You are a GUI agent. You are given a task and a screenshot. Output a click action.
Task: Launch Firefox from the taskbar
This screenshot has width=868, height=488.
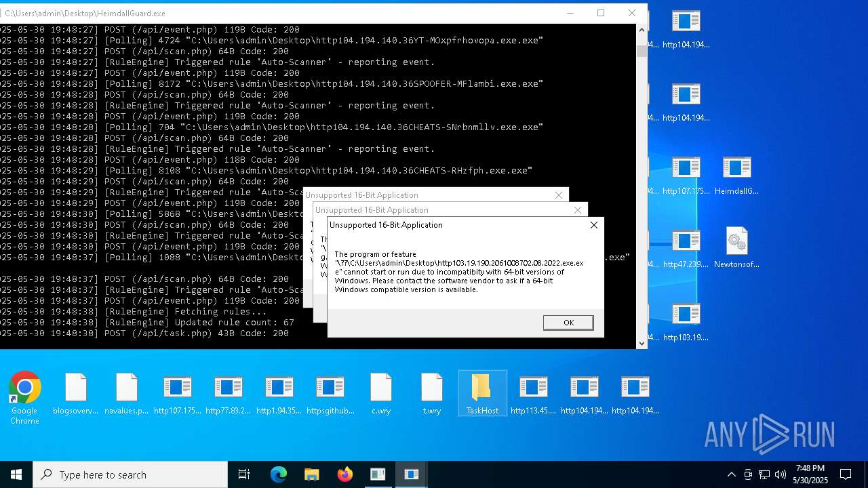tap(344, 474)
